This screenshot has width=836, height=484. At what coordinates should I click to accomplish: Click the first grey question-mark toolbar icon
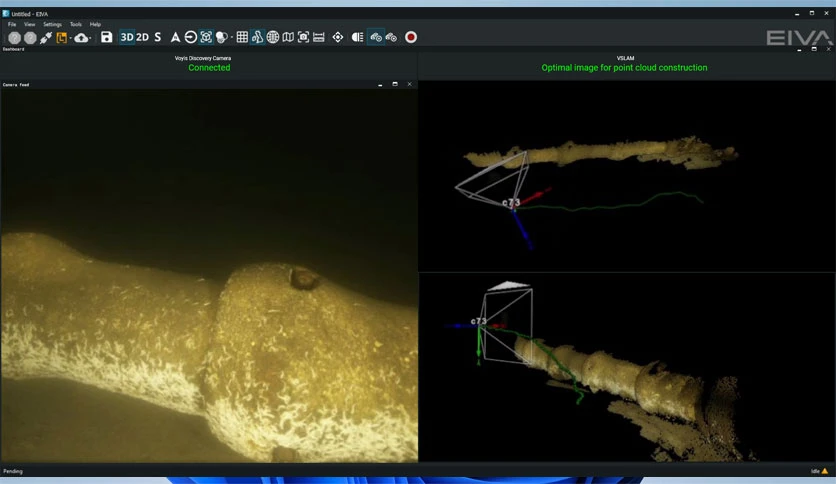coord(14,37)
